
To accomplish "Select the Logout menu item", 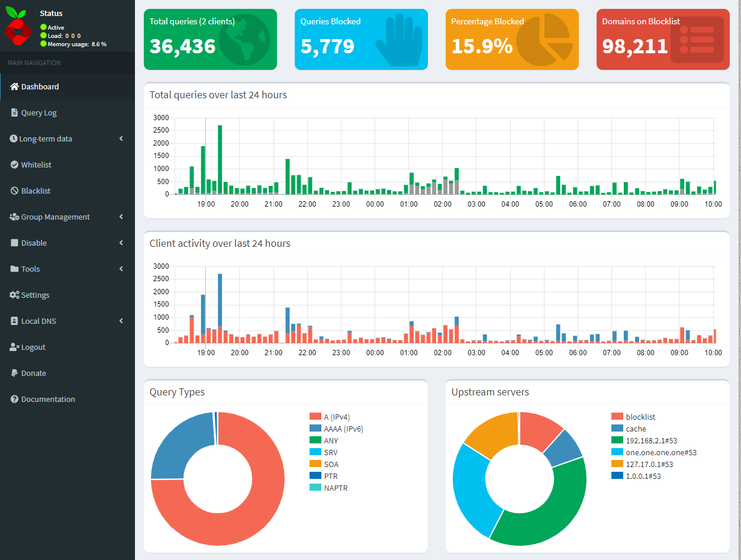I will coord(67,347).
